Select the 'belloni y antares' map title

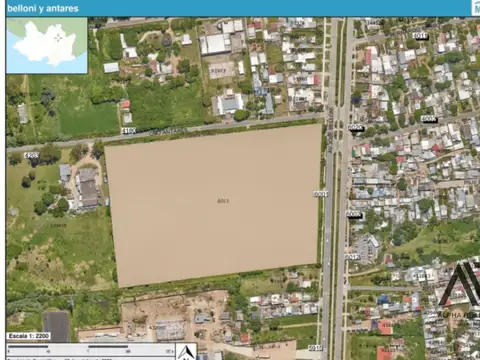pyautogui.click(x=43, y=8)
